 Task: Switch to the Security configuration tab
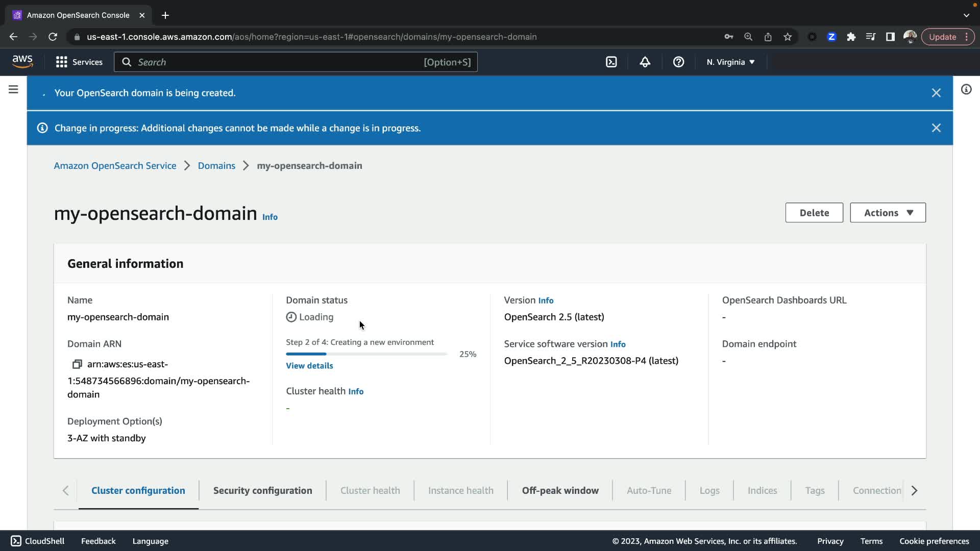point(262,490)
